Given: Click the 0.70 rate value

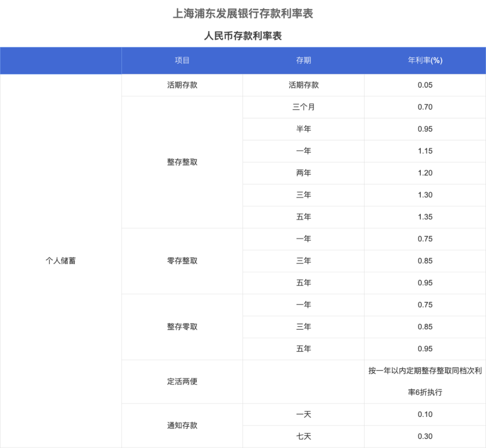Looking at the screenshot, I should [425, 107].
